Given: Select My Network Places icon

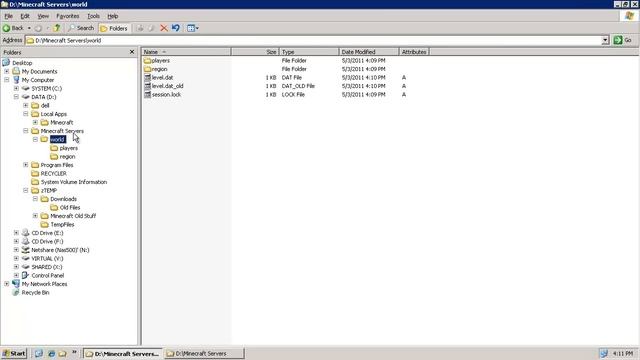Looking at the screenshot, I should tap(16, 284).
